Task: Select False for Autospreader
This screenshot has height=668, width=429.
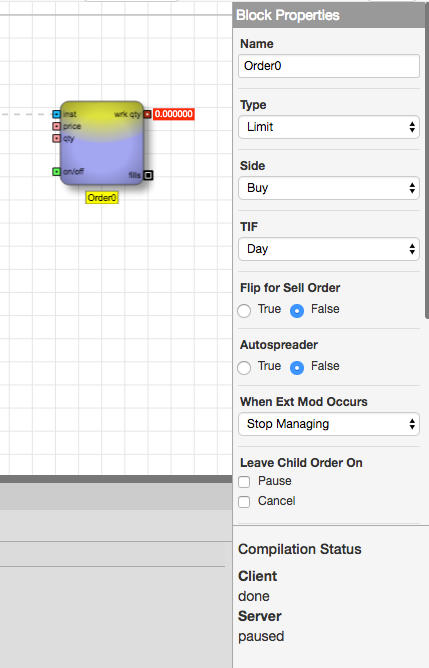Action: tap(297, 367)
